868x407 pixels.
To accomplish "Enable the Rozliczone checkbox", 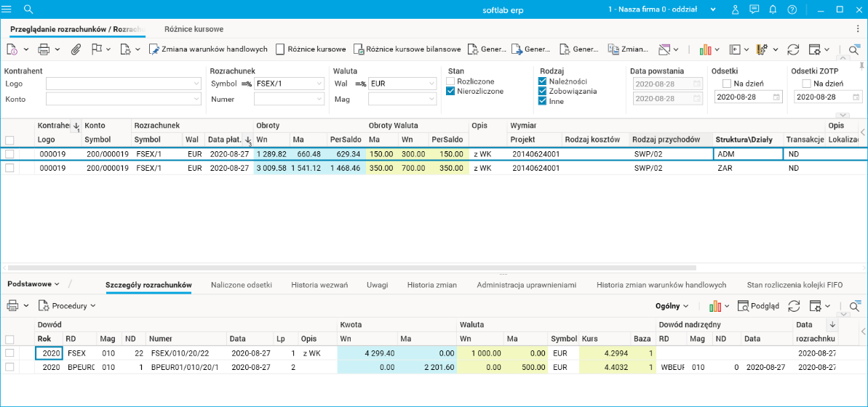I will click(x=450, y=81).
